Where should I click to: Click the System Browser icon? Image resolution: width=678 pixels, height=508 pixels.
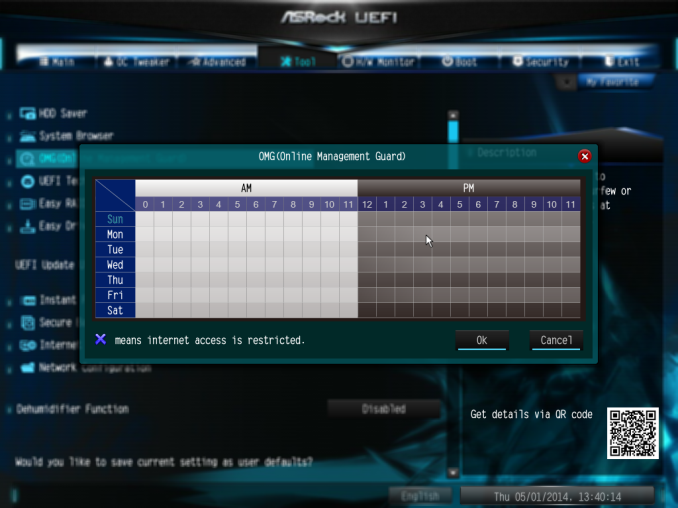27,136
